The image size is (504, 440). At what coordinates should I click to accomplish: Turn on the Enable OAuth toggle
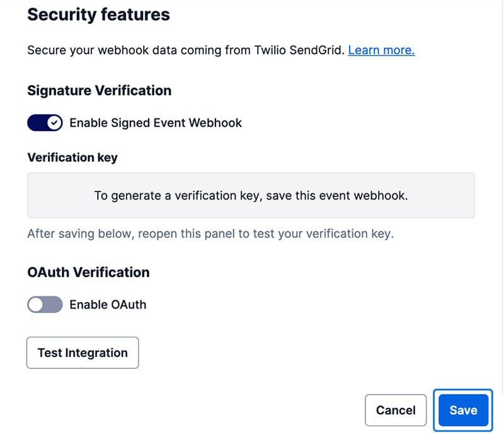44,305
